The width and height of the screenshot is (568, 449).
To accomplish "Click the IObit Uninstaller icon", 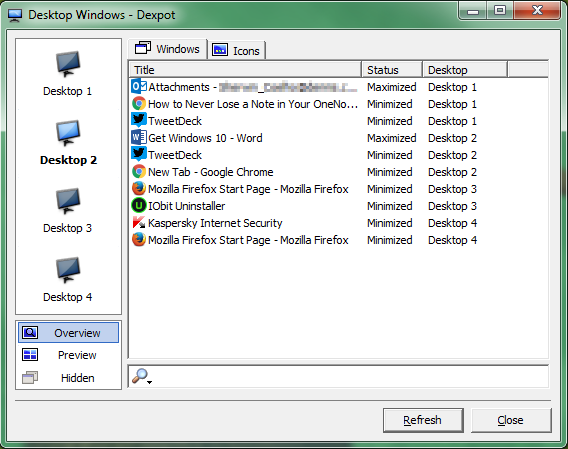I will click(139, 205).
